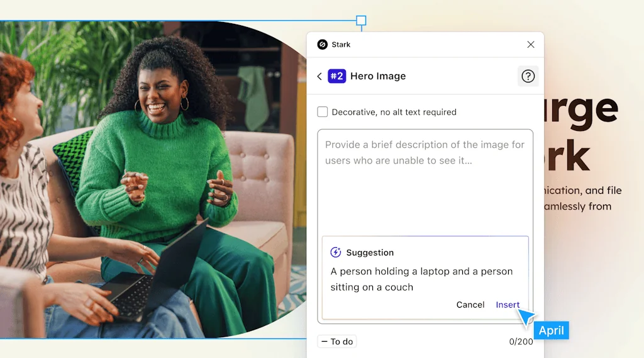Insert the suggested alt text

point(508,305)
